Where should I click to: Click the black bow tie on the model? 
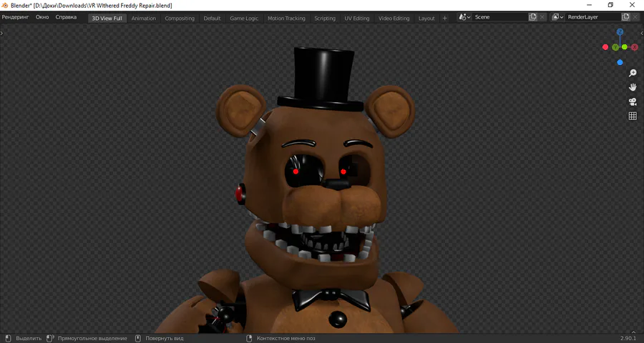[331, 299]
